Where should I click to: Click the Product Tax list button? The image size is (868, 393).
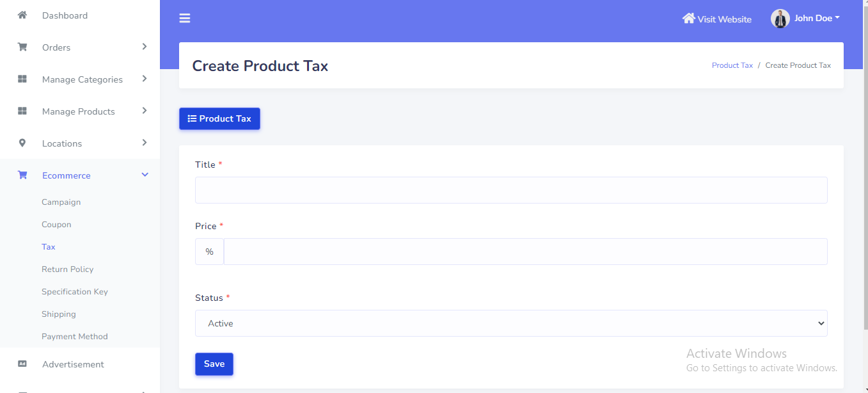[219, 118]
